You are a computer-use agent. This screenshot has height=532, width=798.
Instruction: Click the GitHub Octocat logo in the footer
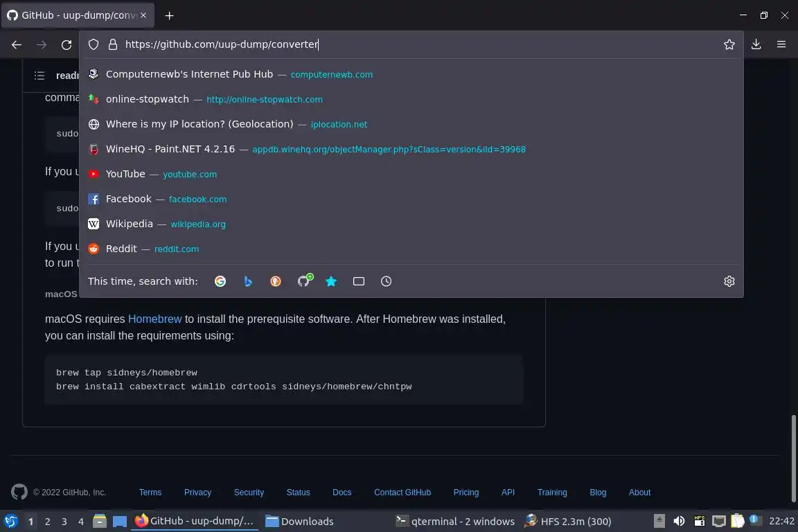click(19, 492)
